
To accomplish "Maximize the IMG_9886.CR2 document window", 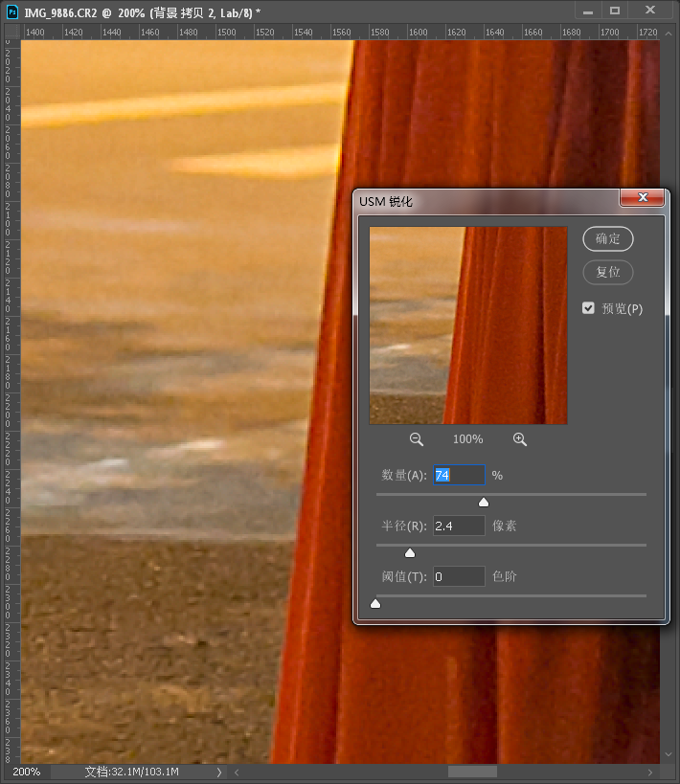I will [615, 11].
